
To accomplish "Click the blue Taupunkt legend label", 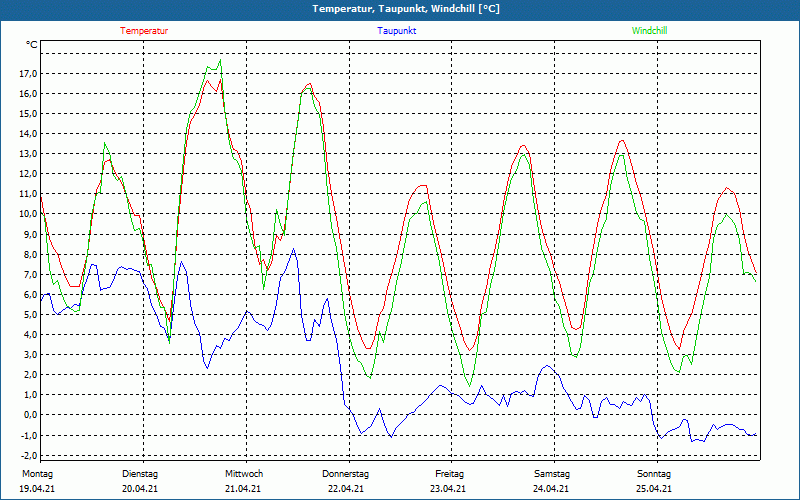I will [396, 31].
